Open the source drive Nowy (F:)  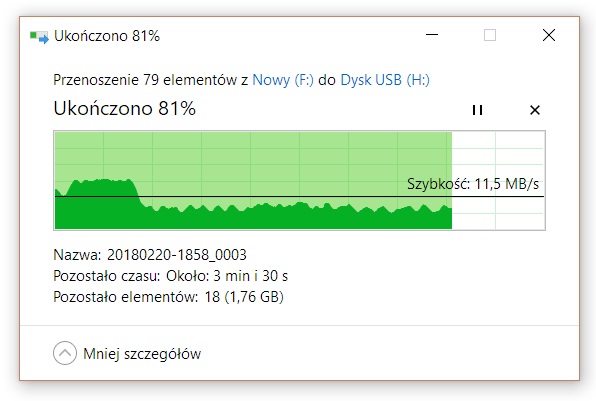(x=283, y=80)
